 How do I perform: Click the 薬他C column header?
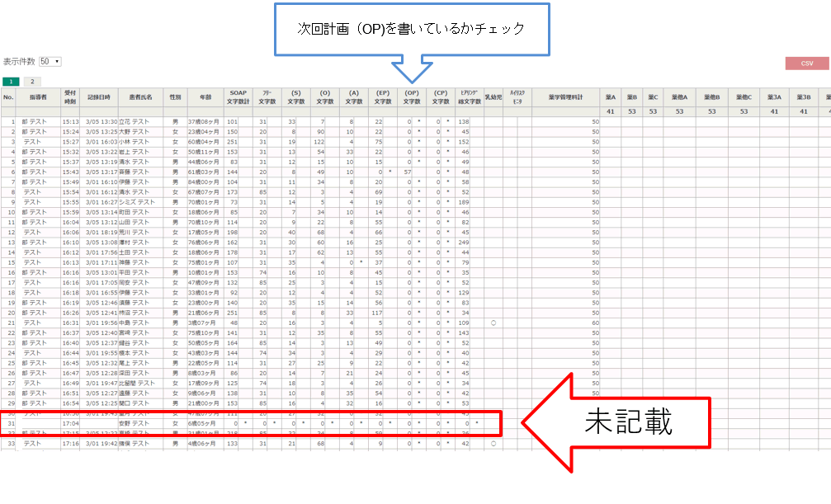tap(744, 97)
